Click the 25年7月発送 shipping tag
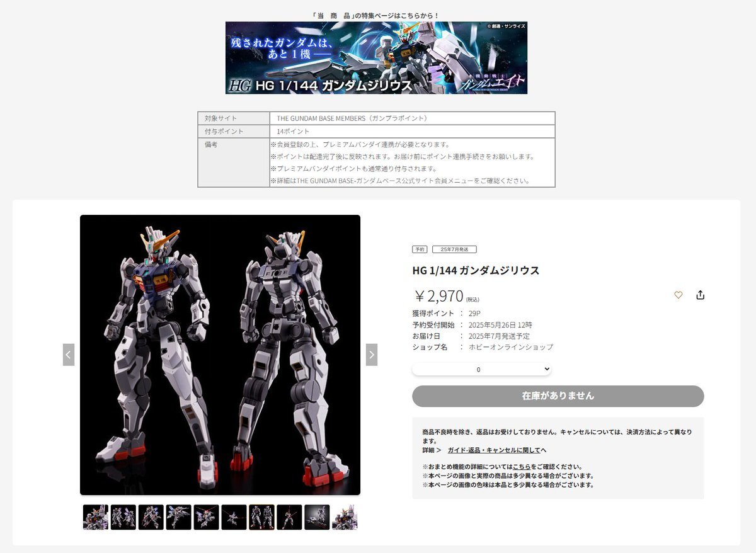 click(454, 249)
